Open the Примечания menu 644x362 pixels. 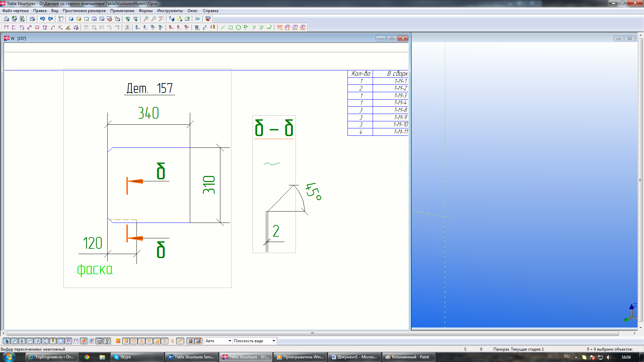[122, 11]
